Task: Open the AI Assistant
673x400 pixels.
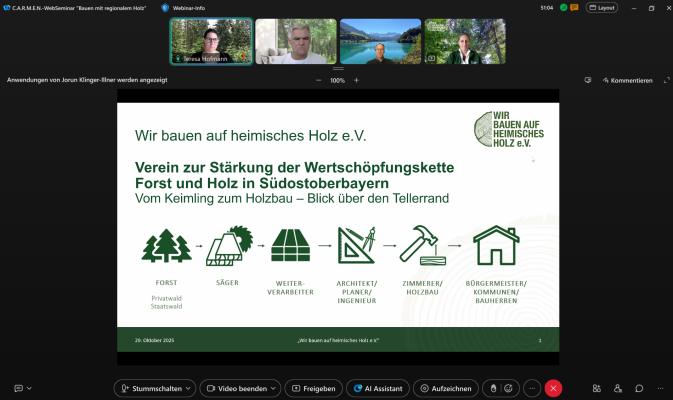Action: pyautogui.click(x=378, y=388)
